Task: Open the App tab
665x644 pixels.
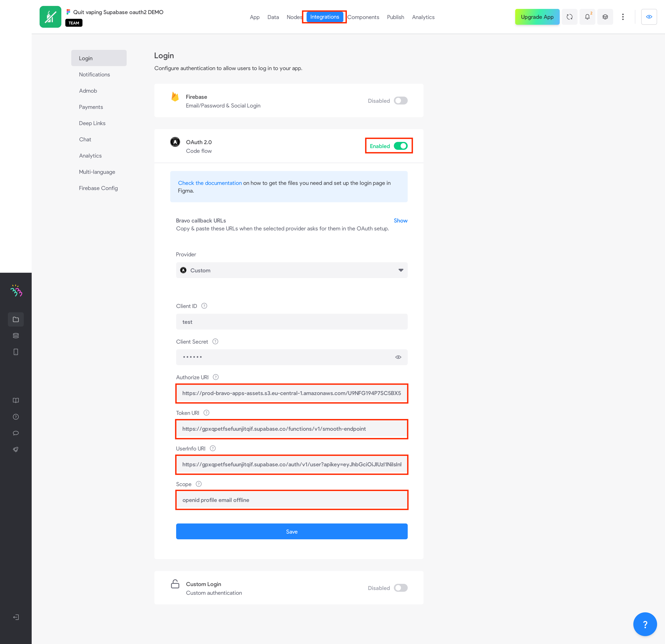Action: pyautogui.click(x=255, y=17)
